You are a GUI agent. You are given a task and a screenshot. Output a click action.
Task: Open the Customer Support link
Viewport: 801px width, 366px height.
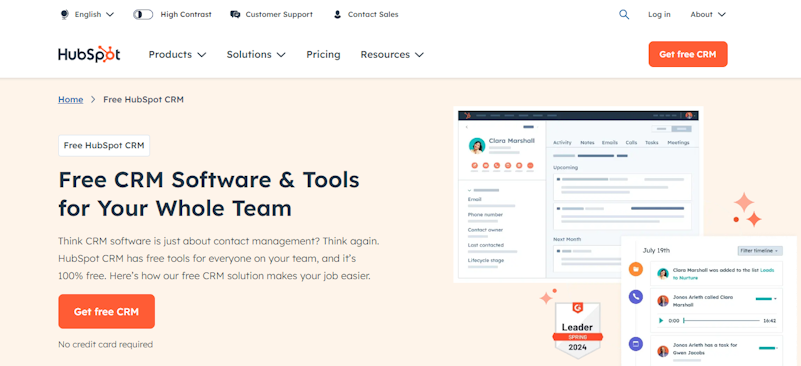(x=279, y=14)
